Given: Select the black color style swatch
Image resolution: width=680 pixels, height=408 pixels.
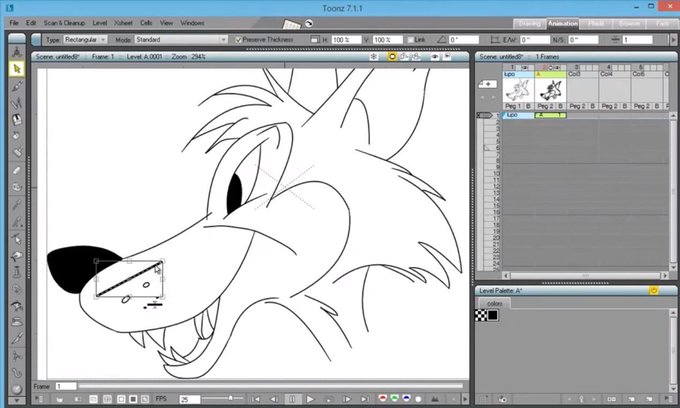Looking at the screenshot, I should (x=493, y=315).
